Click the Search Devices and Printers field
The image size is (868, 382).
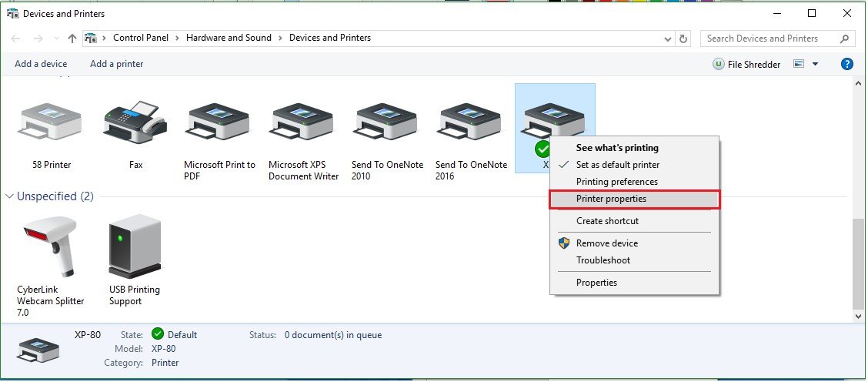tap(770, 39)
